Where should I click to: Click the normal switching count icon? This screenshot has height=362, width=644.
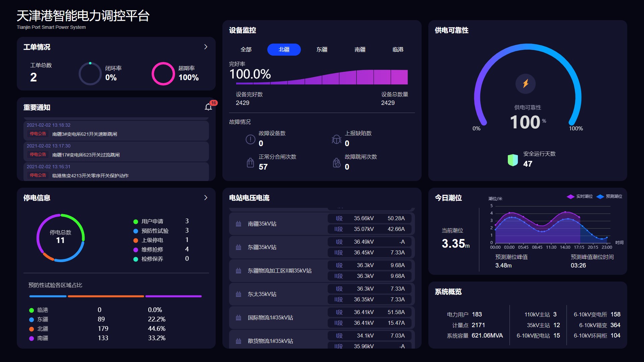point(250,163)
